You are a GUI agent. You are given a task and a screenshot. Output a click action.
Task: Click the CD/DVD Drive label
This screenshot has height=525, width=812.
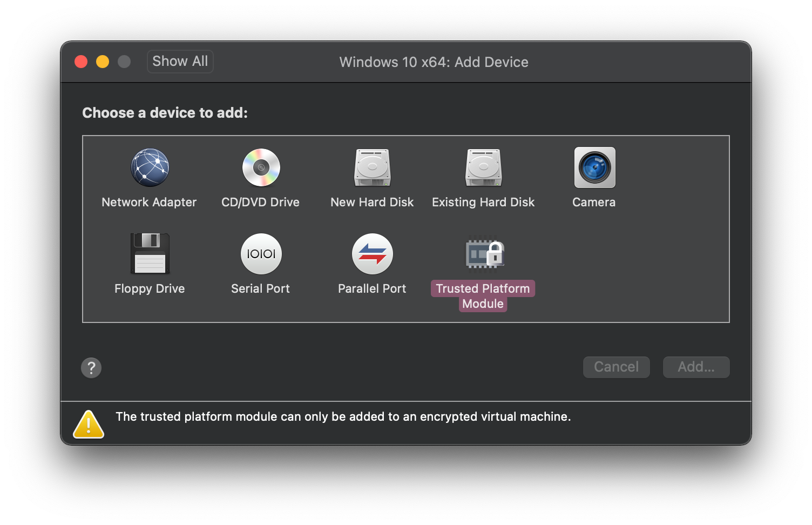click(x=260, y=202)
